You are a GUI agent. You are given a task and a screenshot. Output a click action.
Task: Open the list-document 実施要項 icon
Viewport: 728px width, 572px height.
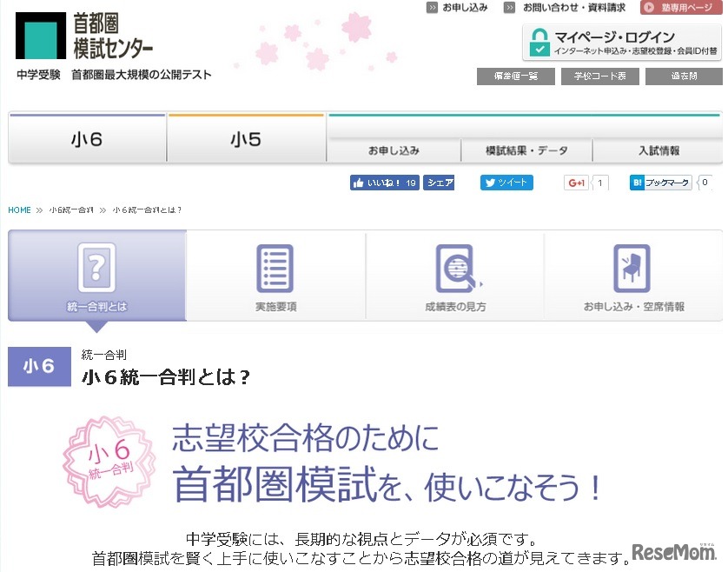click(x=275, y=268)
